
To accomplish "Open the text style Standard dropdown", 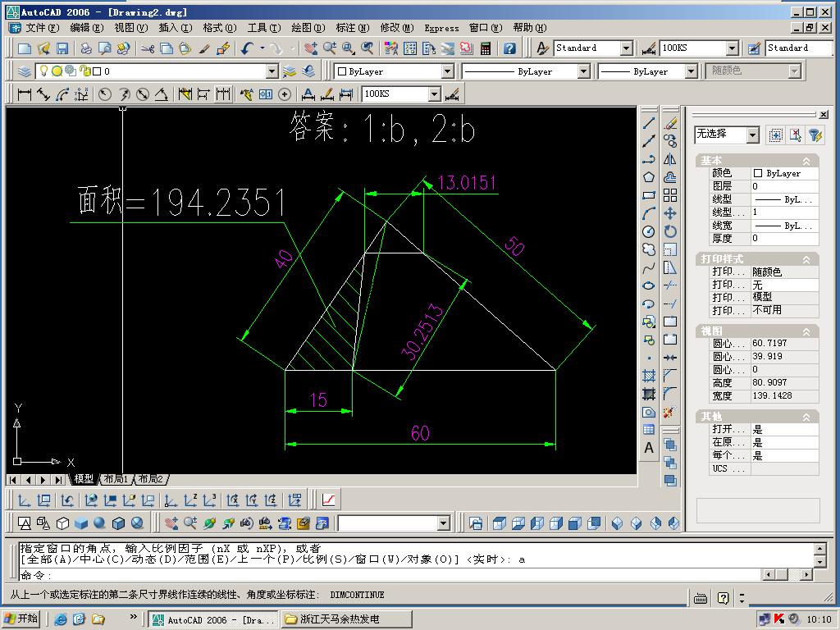I will [626, 48].
